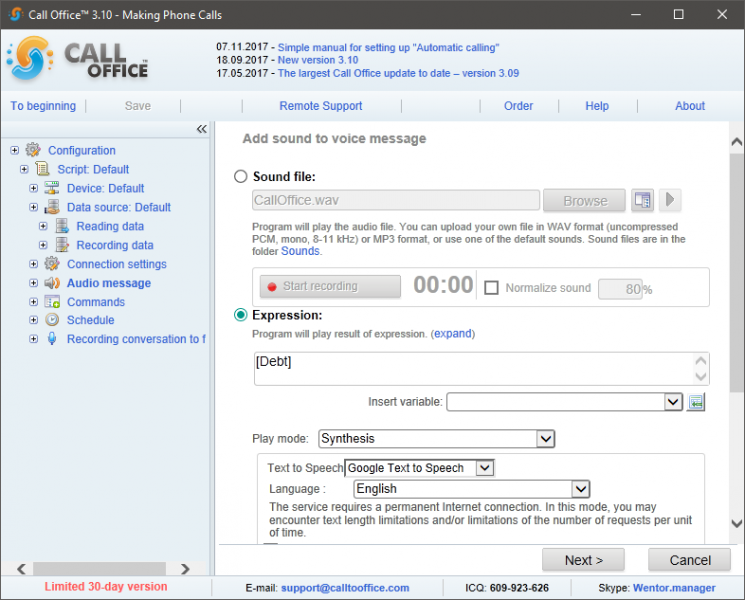Image resolution: width=745 pixels, height=600 pixels.
Task: Click the title bar application icon
Action: coord(15,14)
